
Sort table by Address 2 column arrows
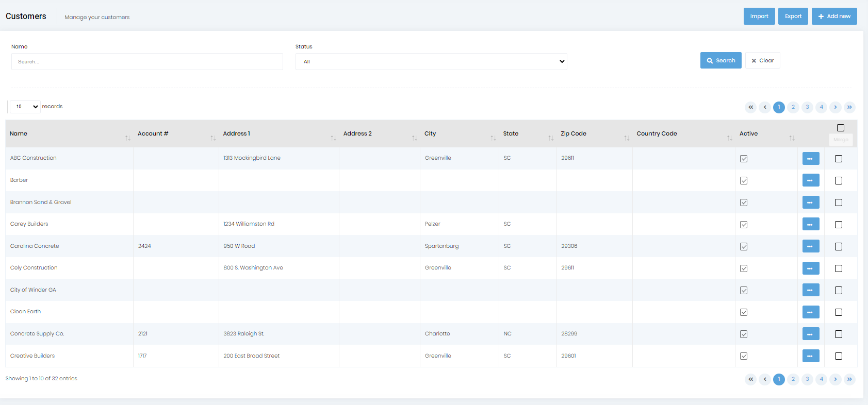click(x=415, y=138)
